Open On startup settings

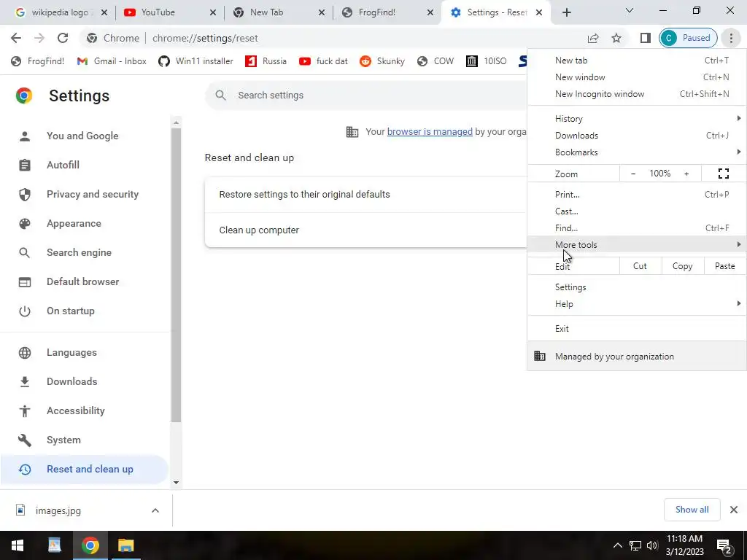coord(84,311)
